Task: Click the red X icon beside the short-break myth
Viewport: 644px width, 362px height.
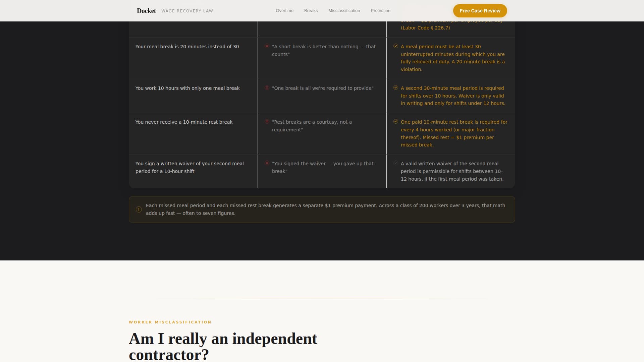Action: 267,47
